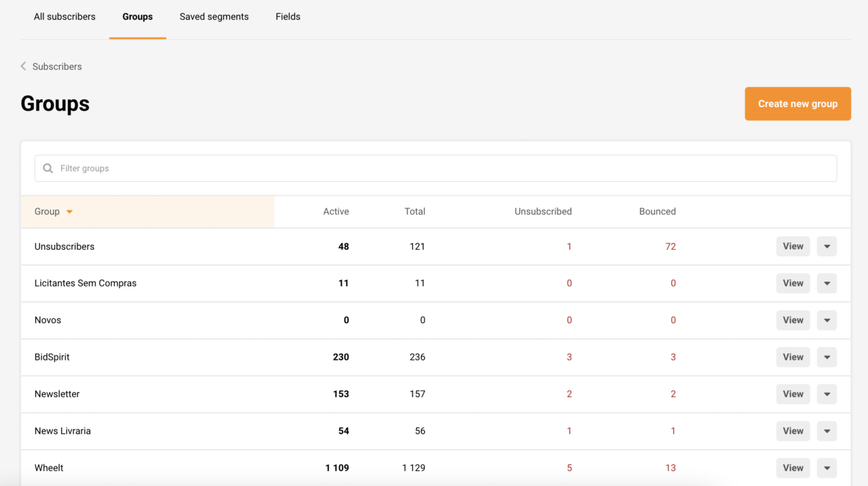868x486 pixels.
Task: Open the Saved segments tab
Action: (214, 16)
